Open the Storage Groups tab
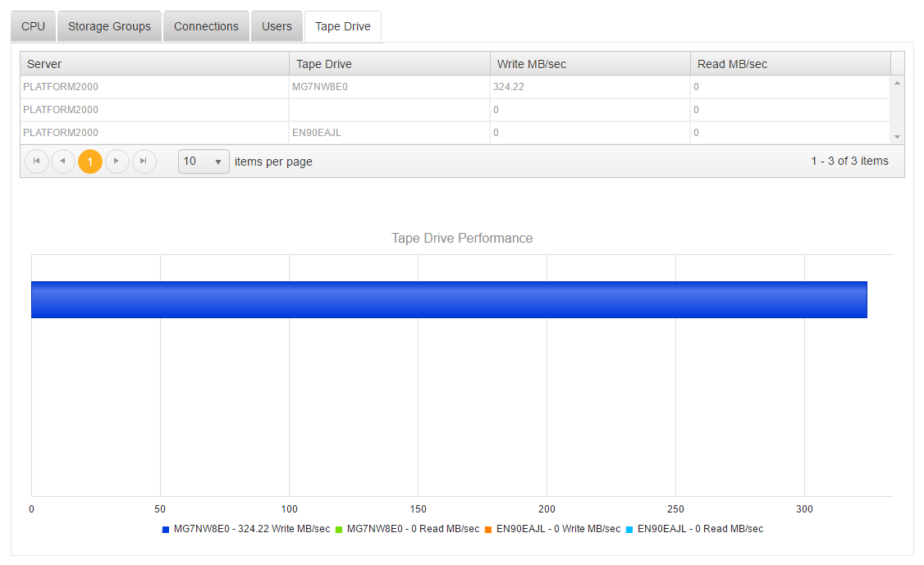Image resolution: width=924 pixels, height=565 pixels. coord(110,26)
